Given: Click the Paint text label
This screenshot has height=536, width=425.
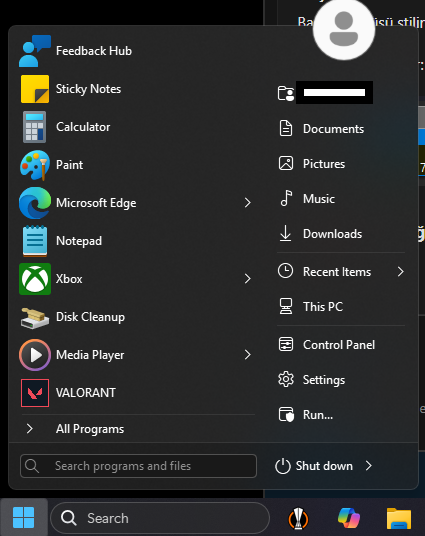Looking at the screenshot, I should click(69, 165).
